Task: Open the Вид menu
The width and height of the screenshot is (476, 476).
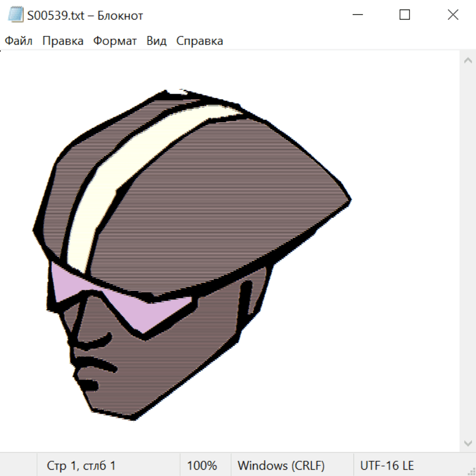Action: click(156, 41)
